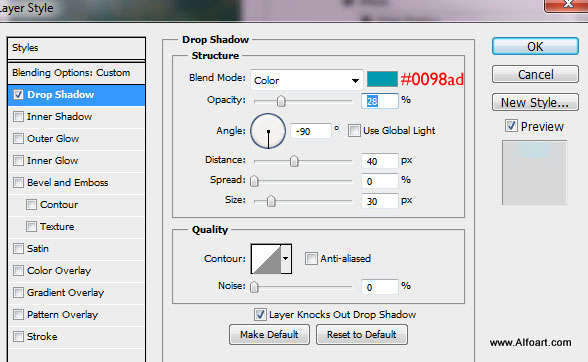Turn on Bevel and Emboss checkbox
This screenshot has height=362, width=588.
point(18,183)
